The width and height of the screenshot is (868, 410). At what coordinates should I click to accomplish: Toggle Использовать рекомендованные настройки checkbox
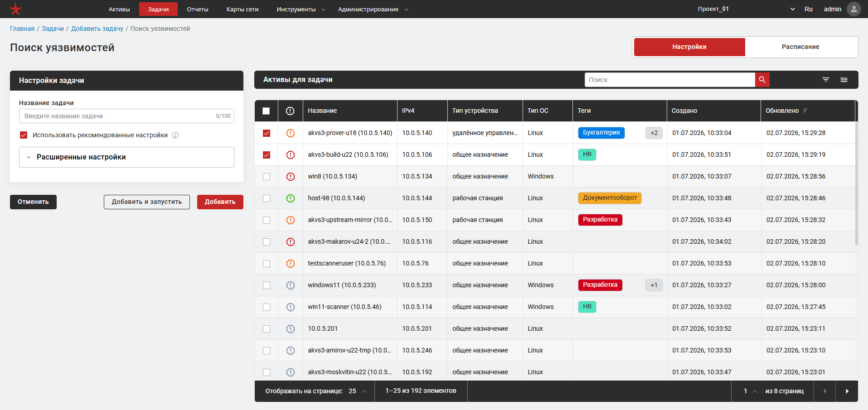tap(24, 135)
